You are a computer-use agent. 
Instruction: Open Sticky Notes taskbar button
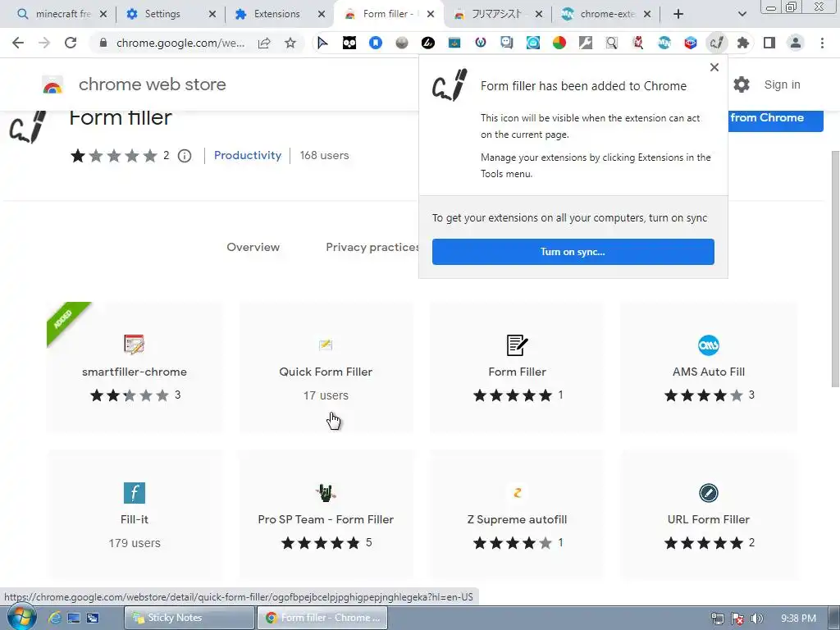coord(189,618)
